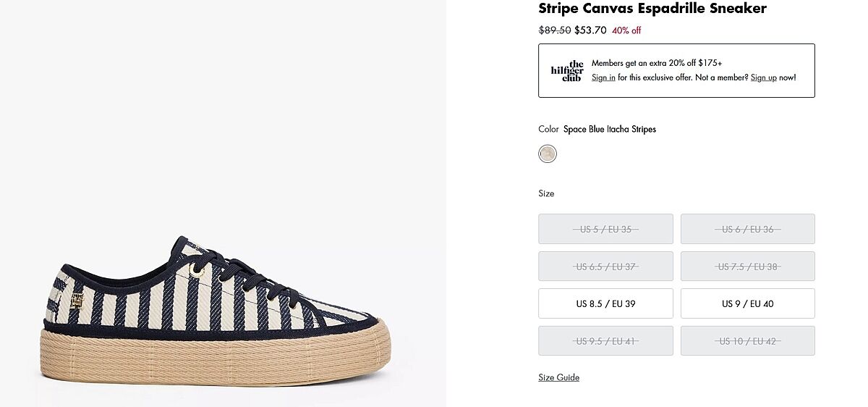Screen dimensions: 868x407
Task: Click sold-out size US 10 / EU 42
Action: coord(747,340)
